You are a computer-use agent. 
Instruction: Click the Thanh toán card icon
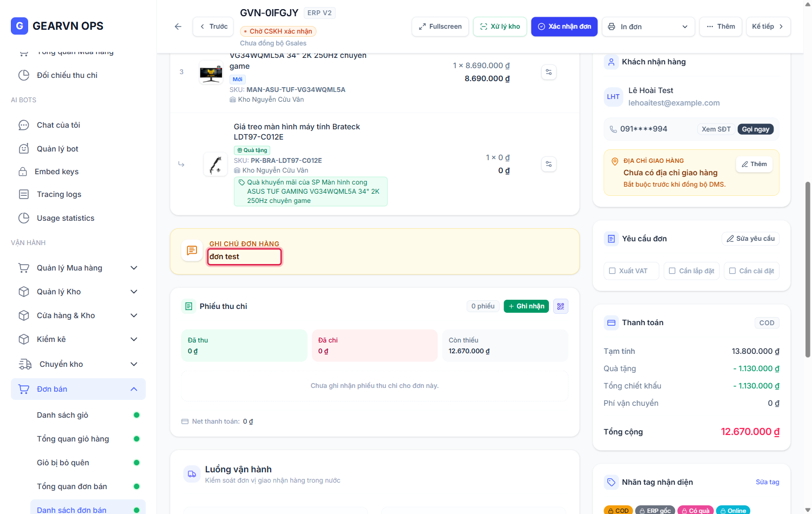[611, 322]
